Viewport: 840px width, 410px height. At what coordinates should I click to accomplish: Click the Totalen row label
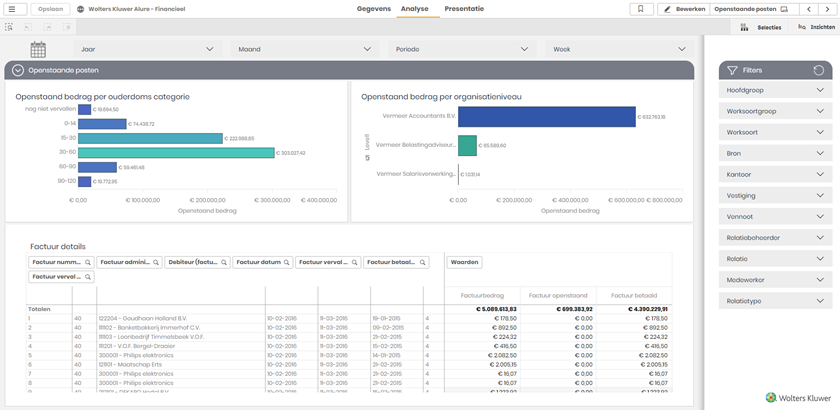coord(39,309)
